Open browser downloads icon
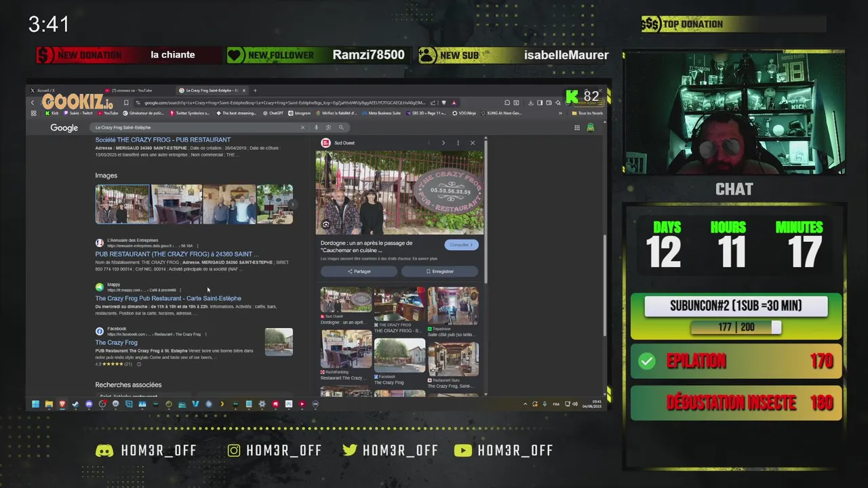 coord(531,103)
